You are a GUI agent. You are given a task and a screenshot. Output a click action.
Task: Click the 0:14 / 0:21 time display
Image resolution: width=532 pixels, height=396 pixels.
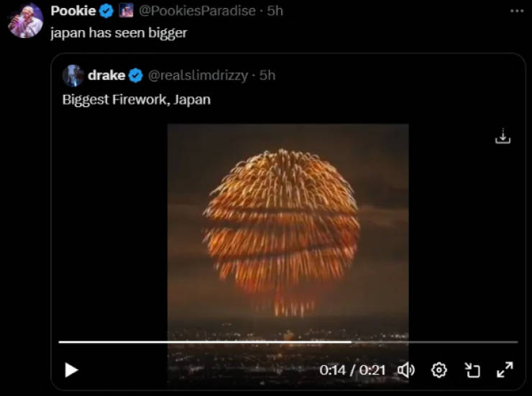click(352, 370)
